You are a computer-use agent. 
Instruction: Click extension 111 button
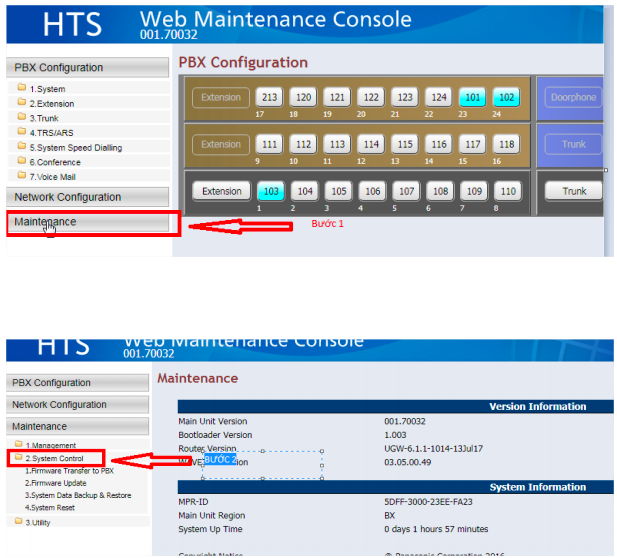point(270,144)
